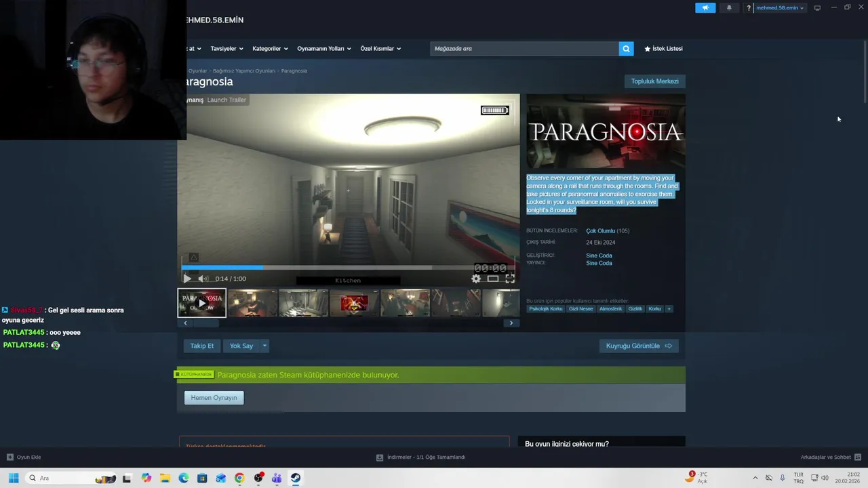Click the Paragnosia header capsule image
Screen dimensions: 868x488
(x=606, y=131)
